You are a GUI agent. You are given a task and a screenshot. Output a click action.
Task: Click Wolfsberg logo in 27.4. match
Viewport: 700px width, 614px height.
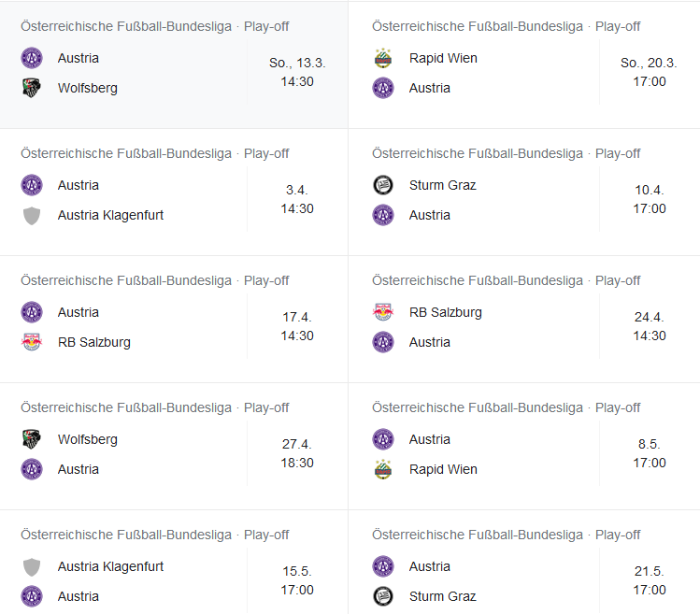32,439
